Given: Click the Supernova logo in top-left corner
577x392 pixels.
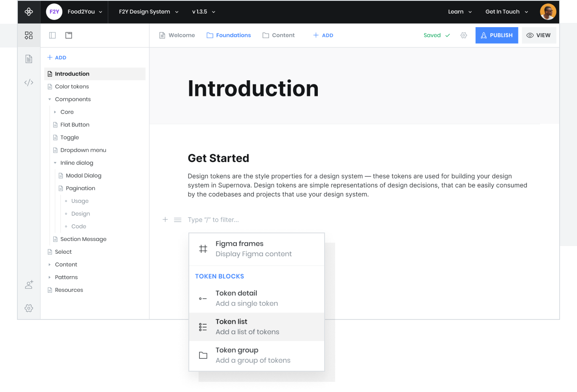Looking at the screenshot, I should (29, 11).
